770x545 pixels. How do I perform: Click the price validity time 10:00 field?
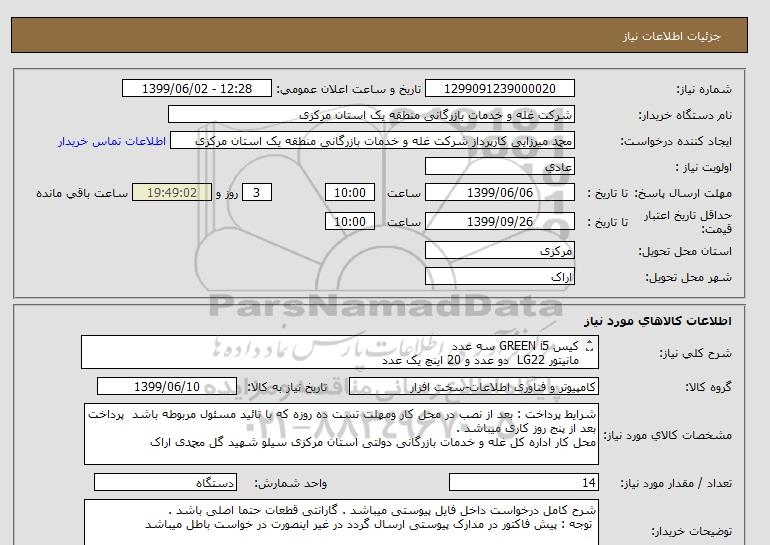click(350, 222)
